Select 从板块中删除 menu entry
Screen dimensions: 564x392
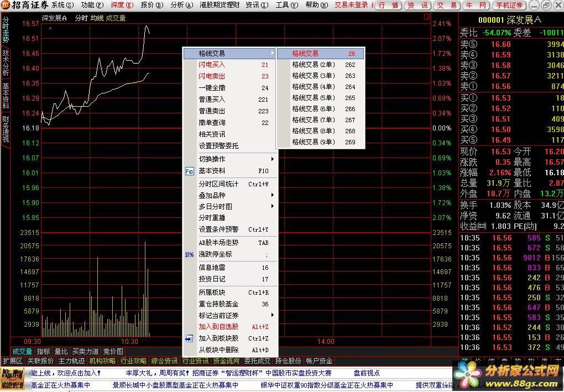pyautogui.click(x=231, y=349)
